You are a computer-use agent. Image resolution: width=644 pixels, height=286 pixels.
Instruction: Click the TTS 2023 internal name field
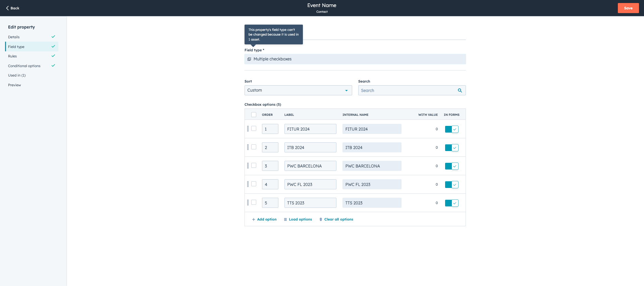pyautogui.click(x=372, y=203)
